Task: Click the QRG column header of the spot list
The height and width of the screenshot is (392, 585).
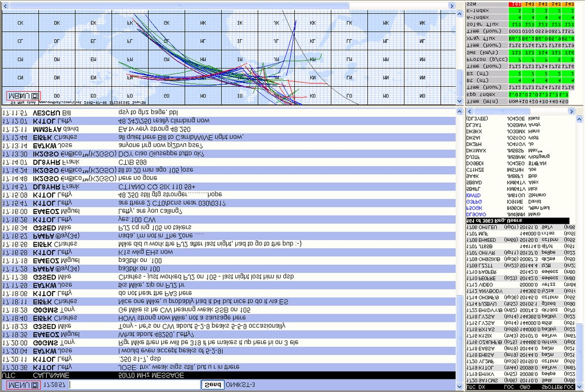Action: tap(525, 387)
